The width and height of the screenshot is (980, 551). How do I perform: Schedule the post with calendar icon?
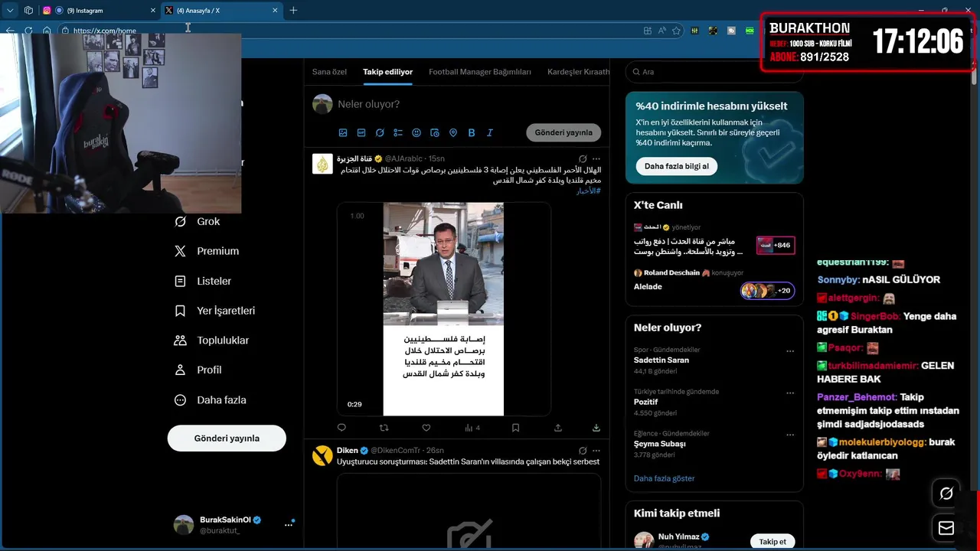(x=435, y=132)
